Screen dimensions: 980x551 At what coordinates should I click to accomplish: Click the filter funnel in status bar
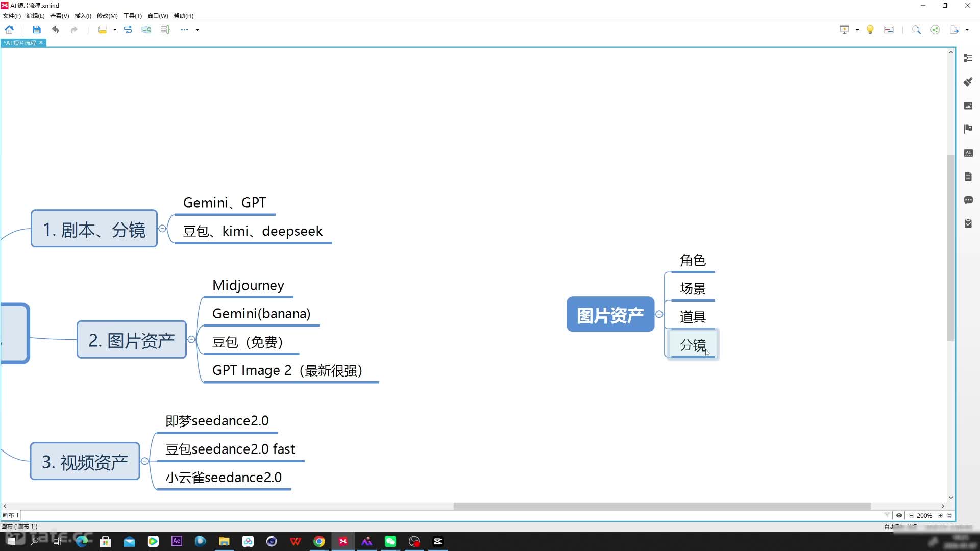point(887,515)
